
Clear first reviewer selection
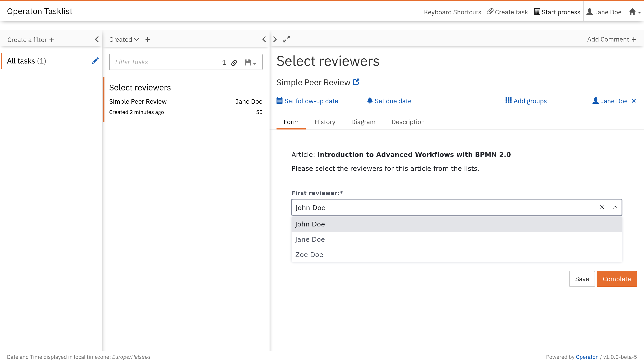tap(602, 207)
